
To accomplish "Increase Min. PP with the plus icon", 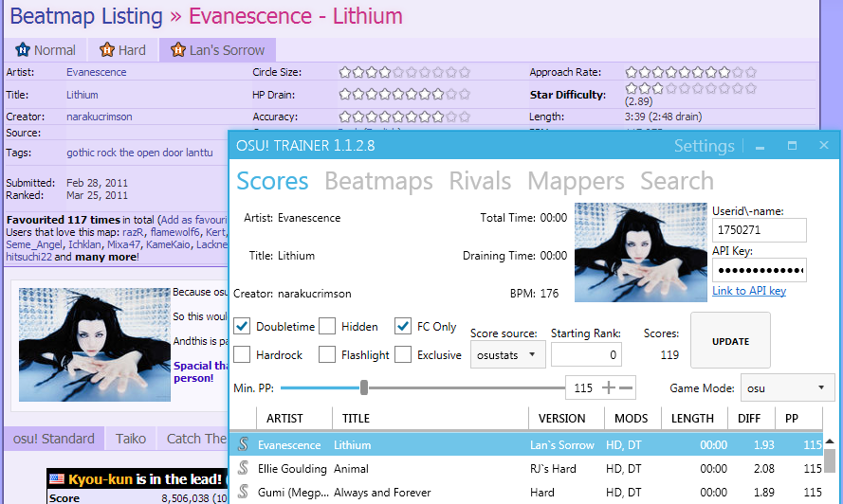I will 608,387.
